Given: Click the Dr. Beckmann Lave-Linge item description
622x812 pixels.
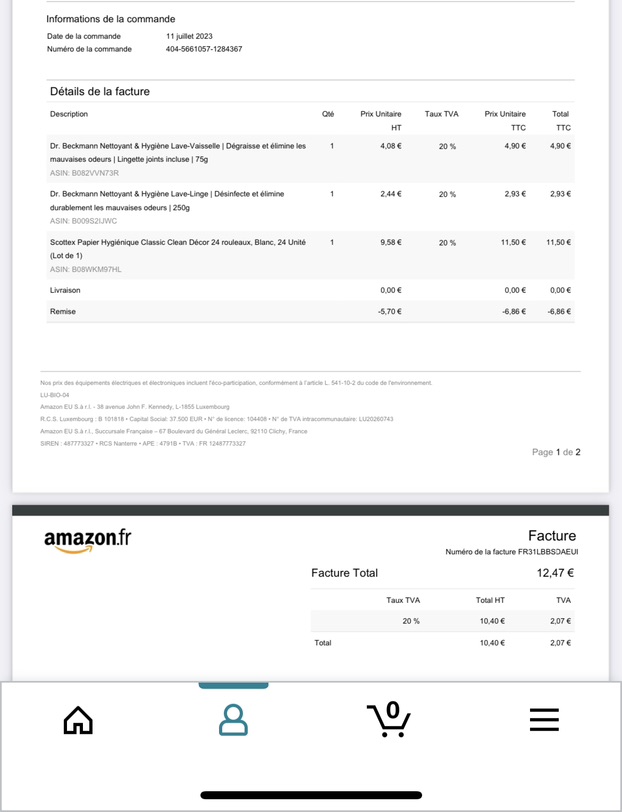Looking at the screenshot, I should 167,201.
